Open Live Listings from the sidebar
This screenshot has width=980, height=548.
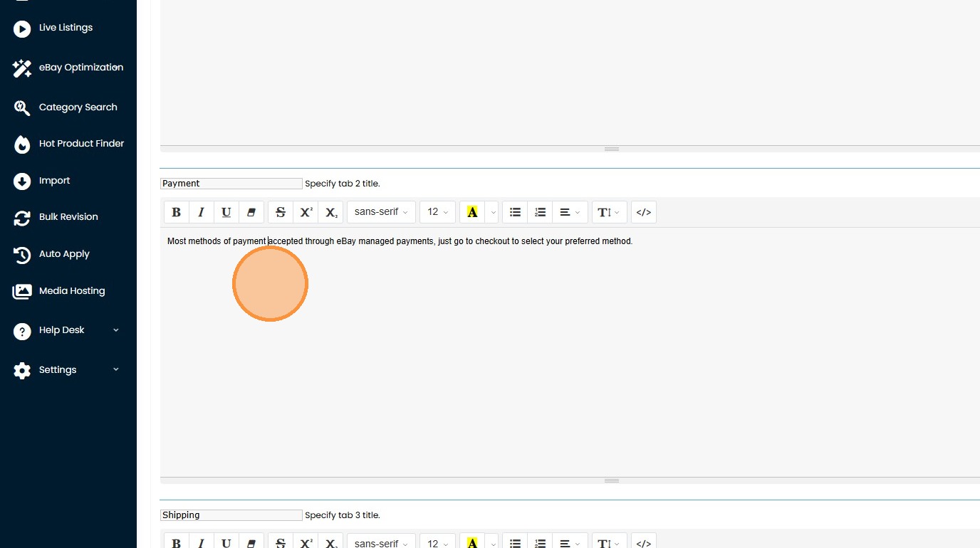point(66,28)
